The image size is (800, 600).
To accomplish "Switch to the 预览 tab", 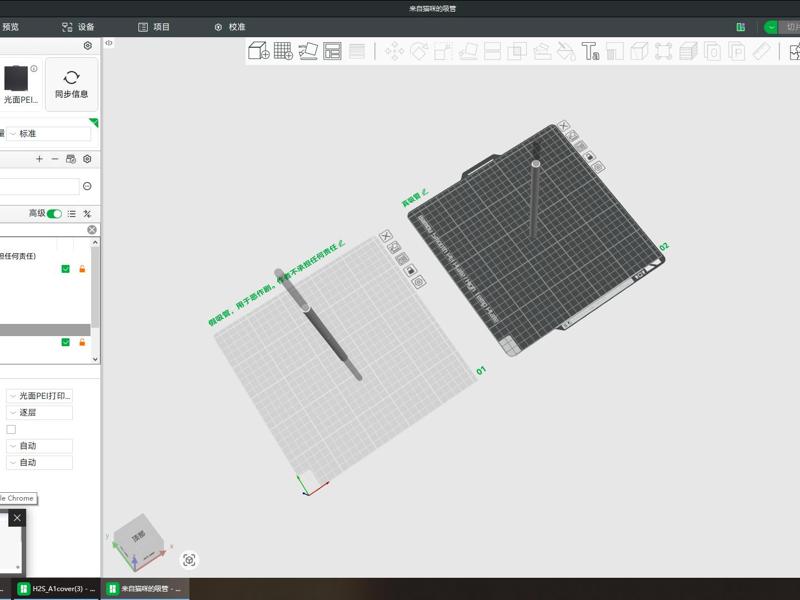I will tap(10, 27).
